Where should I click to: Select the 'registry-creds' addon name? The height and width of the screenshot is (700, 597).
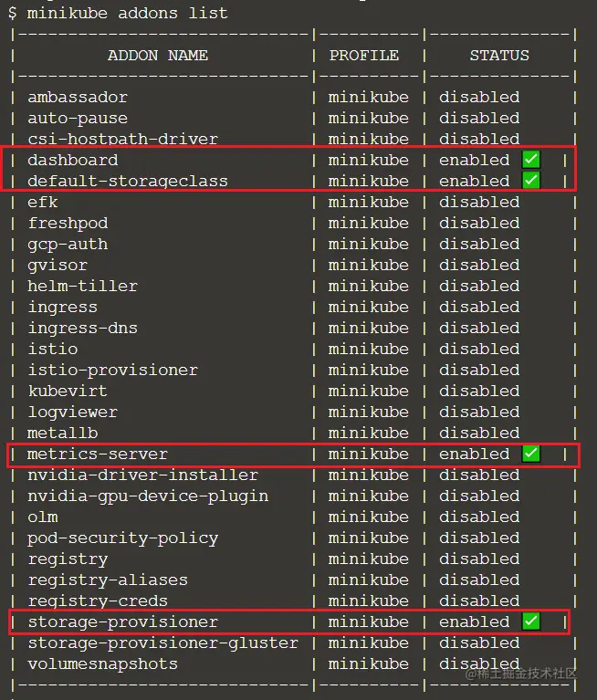98,601
